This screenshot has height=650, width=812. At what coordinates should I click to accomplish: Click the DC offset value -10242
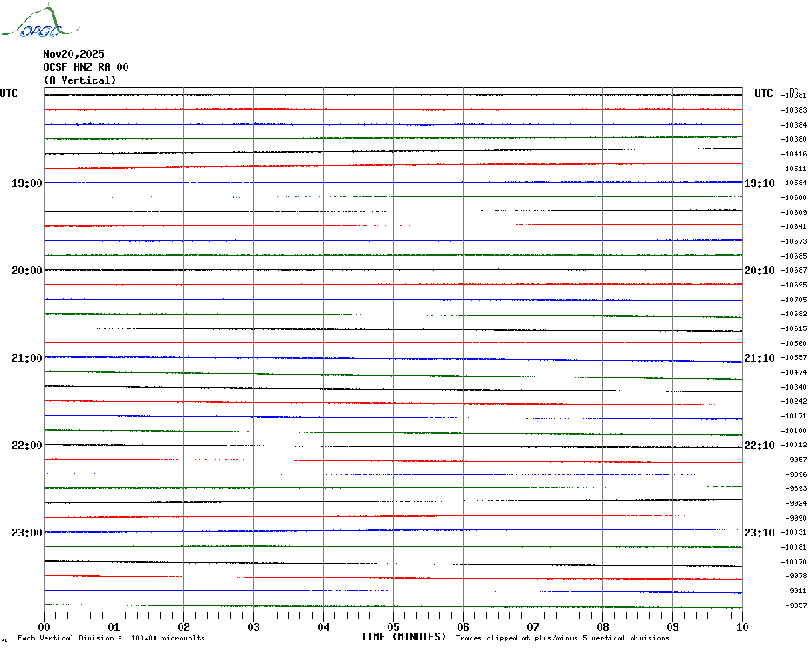(794, 401)
